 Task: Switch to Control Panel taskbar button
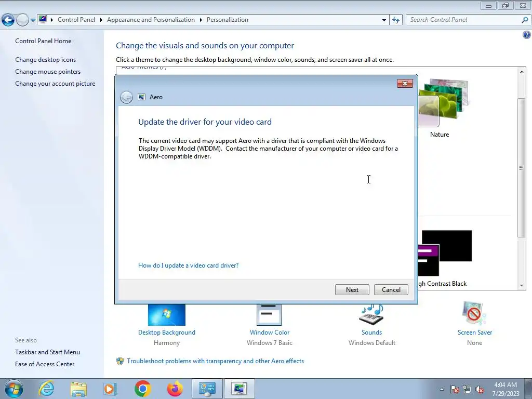click(x=207, y=389)
